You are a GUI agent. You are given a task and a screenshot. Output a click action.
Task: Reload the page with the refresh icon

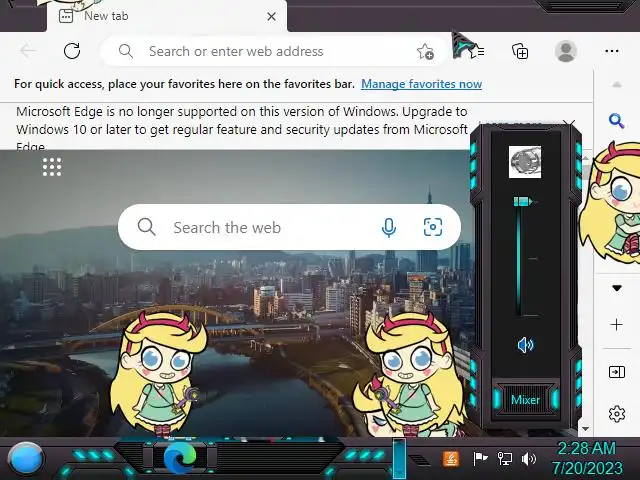pyautogui.click(x=72, y=51)
